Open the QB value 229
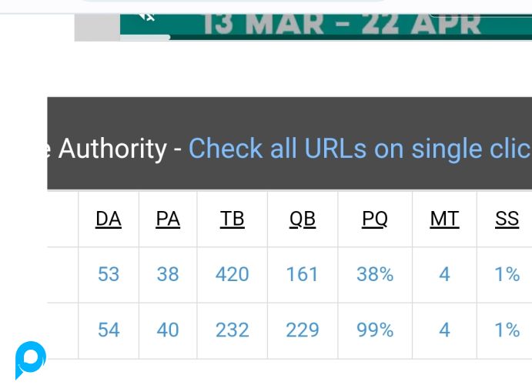The width and height of the screenshot is (532, 392). 303,330
